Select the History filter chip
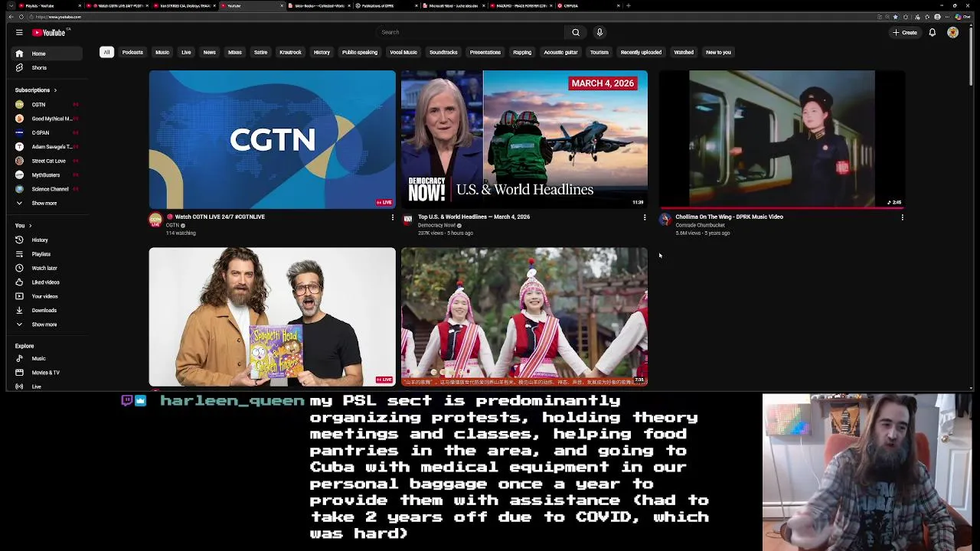Image resolution: width=980 pixels, height=551 pixels. [x=322, y=52]
